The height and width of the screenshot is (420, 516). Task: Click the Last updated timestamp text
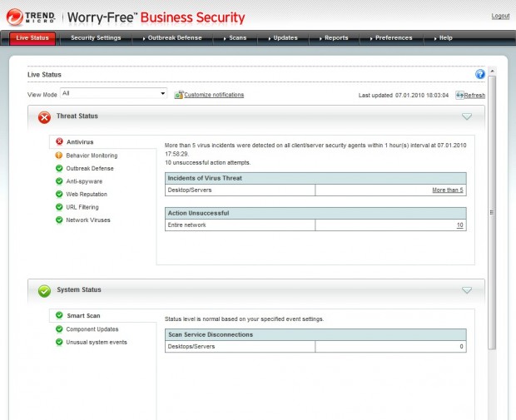click(x=404, y=96)
